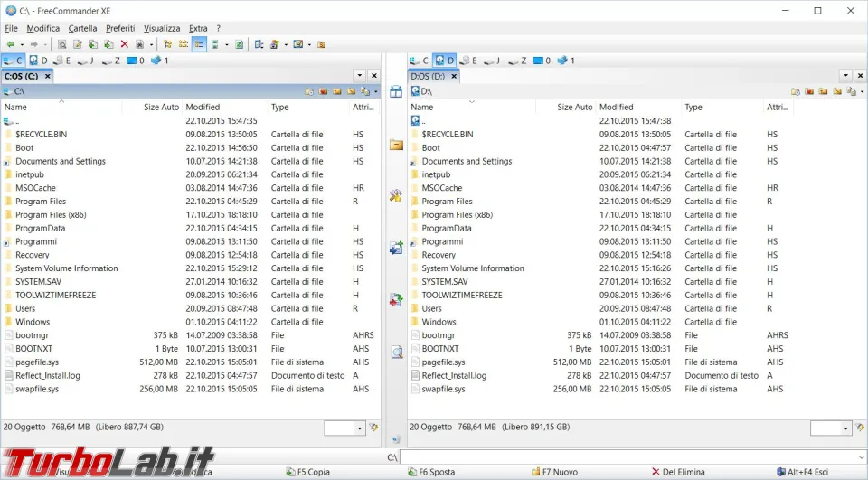The image size is (868, 480).
Task: Open left panel filter dropdown in status bar
Action: click(360, 428)
